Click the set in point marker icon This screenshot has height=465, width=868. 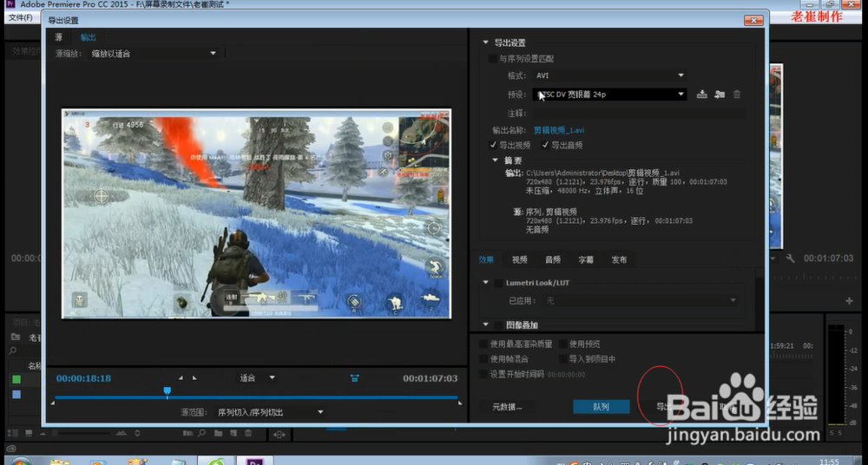tap(181, 378)
